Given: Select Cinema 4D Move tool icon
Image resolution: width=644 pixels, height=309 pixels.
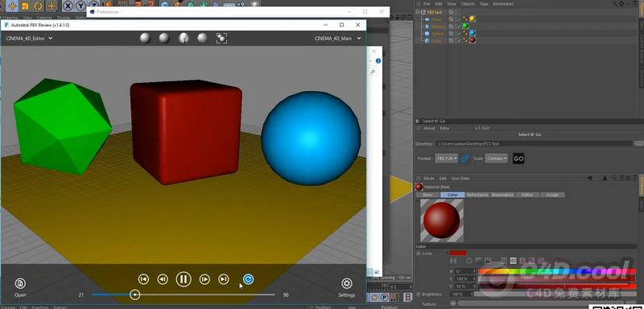Looking at the screenshot, I should (12, 6).
